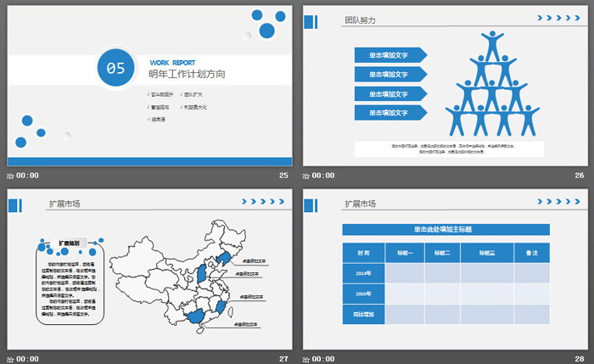Click the 00:00 timing label under slide 27
Screen dimensions: 594x364
tap(27, 359)
